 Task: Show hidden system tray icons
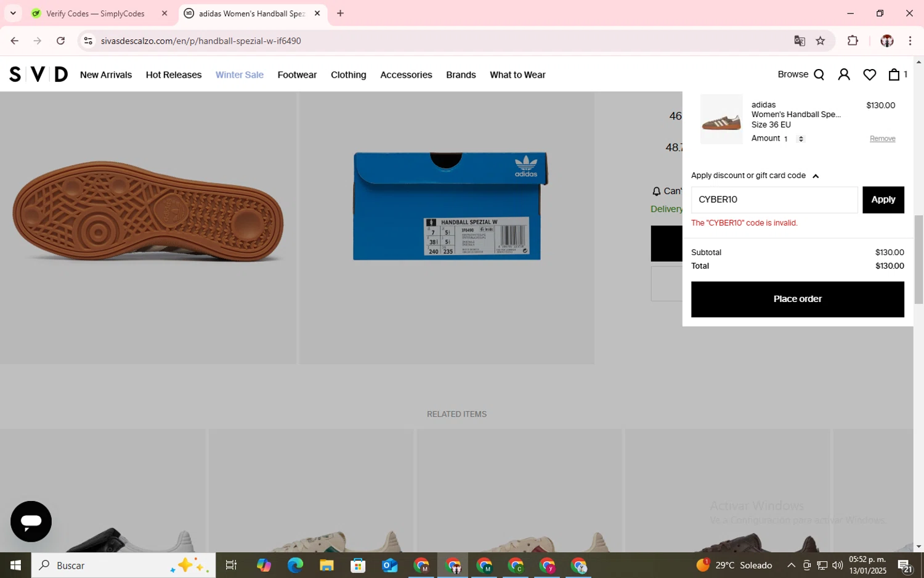791,565
